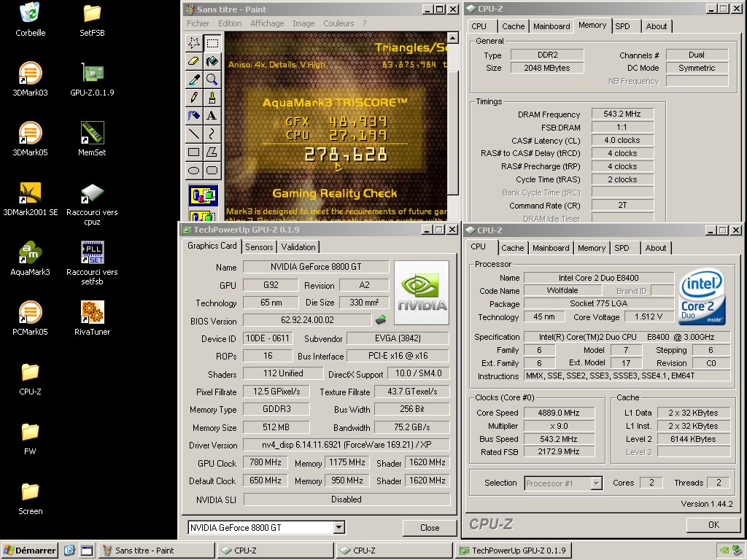The image size is (747, 560).
Task: Switch to Sensors tab in GPU-Z
Action: (x=259, y=246)
